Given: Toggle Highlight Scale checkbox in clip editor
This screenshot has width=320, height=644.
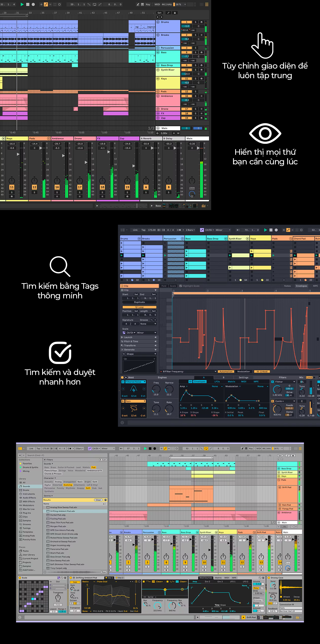Looking at the screenshot, I should point(181,286).
